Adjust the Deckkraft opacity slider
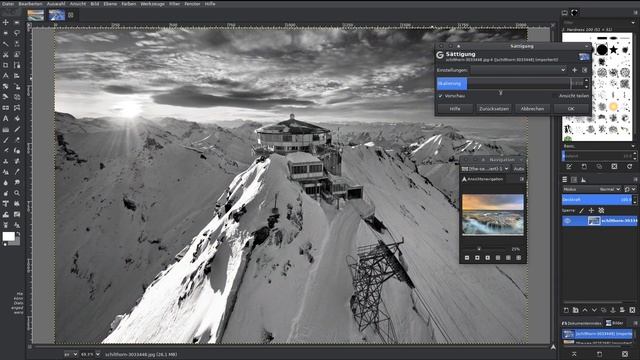The width and height of the screenshot is (640, 360). pos(597,200)
